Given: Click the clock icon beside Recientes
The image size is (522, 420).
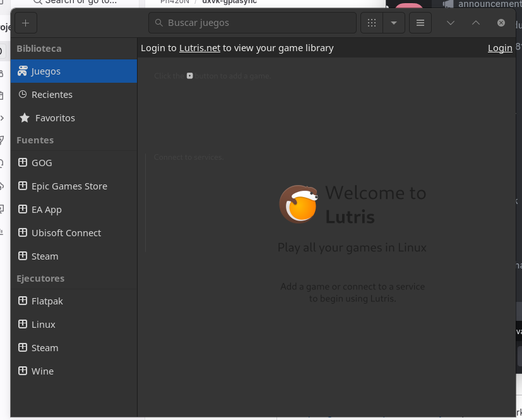Looking at the screenshot, I should point(23,94).
